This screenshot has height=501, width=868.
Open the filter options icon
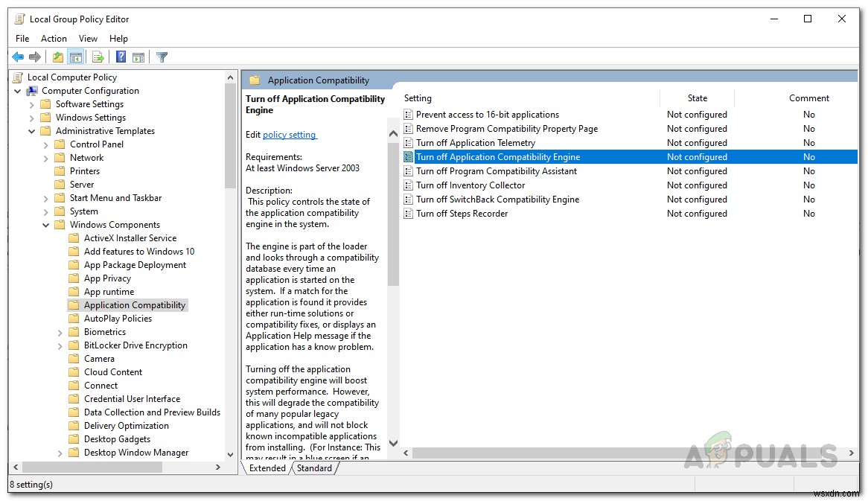click(x=162, y=57)
